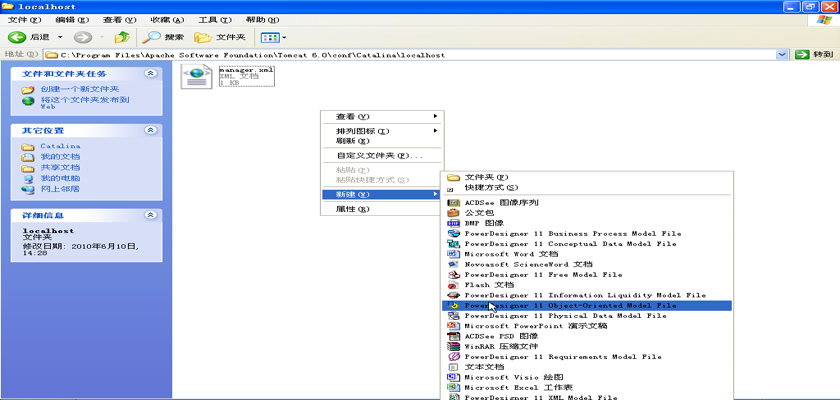Screen dimensions: 840x400
Task: Click the Microsoft Visio 绘图 icon
Action: (454, 377)
